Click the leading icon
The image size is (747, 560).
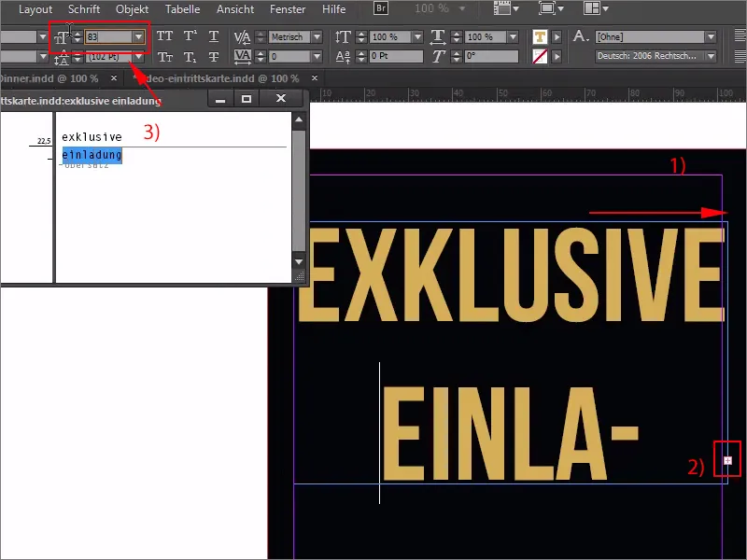pyautogui.click(x=61, y=58)
